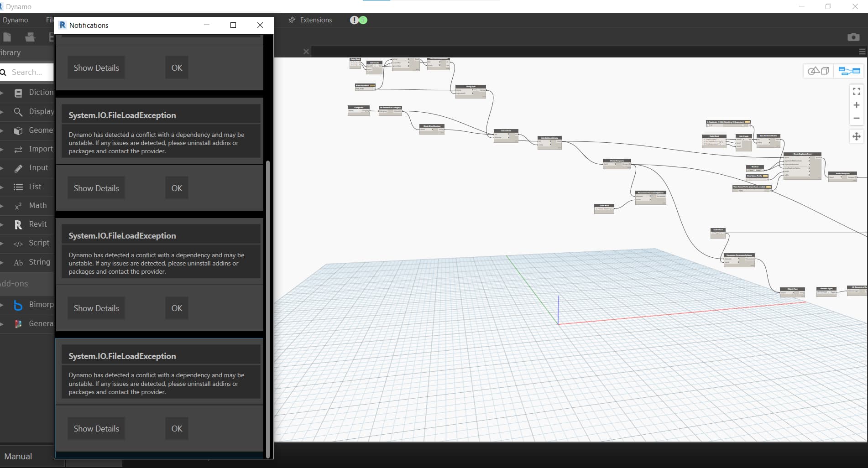Zoom out using the minus icon

pos(857,118)
